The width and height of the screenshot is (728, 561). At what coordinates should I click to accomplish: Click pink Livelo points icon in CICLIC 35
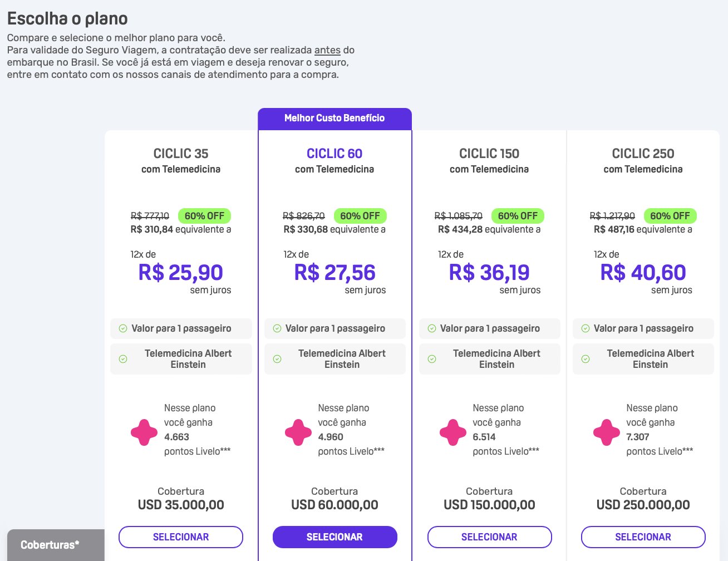tap(144, 432)
